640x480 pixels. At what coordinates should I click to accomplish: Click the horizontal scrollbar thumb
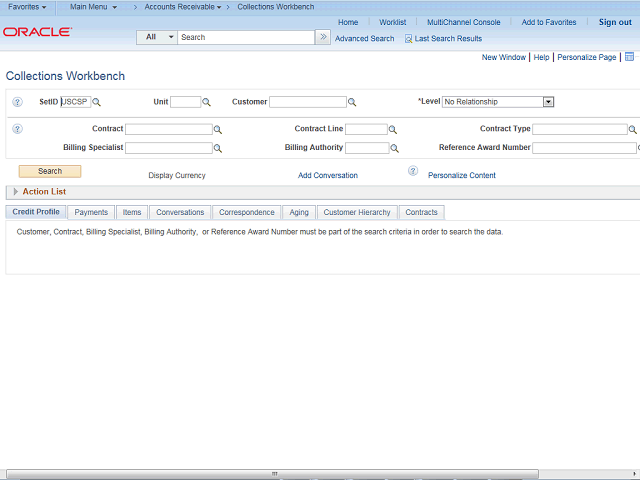pyautogui.click(x=272, y=474)
